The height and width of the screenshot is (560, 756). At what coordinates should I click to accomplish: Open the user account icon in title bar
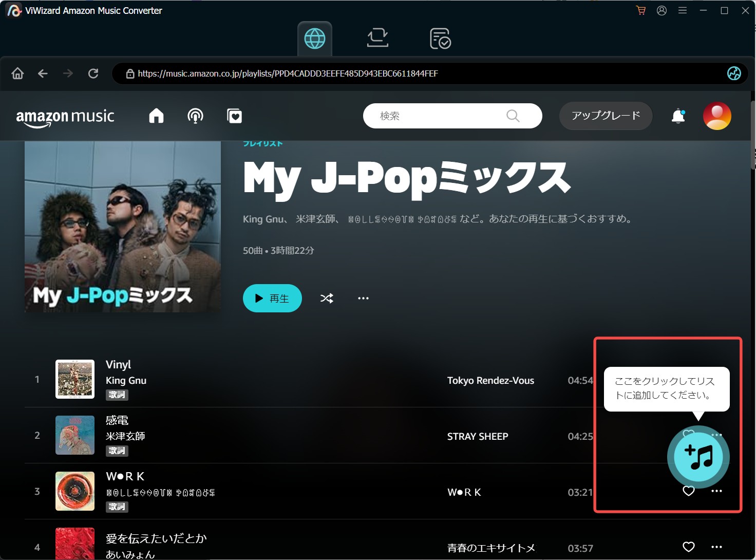(x=661, y=10)
